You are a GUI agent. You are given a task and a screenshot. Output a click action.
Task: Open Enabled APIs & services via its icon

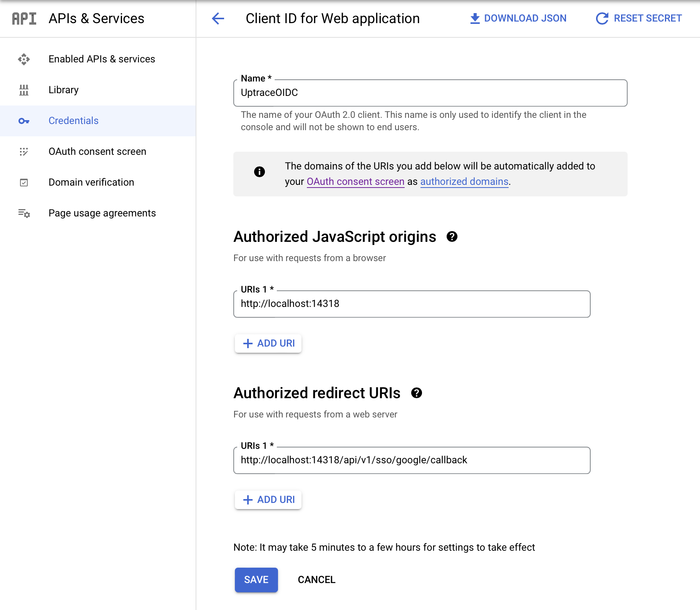coord(24,59)
